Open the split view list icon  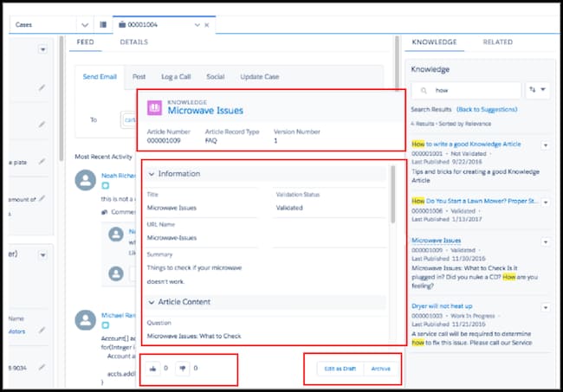point(104,25)
